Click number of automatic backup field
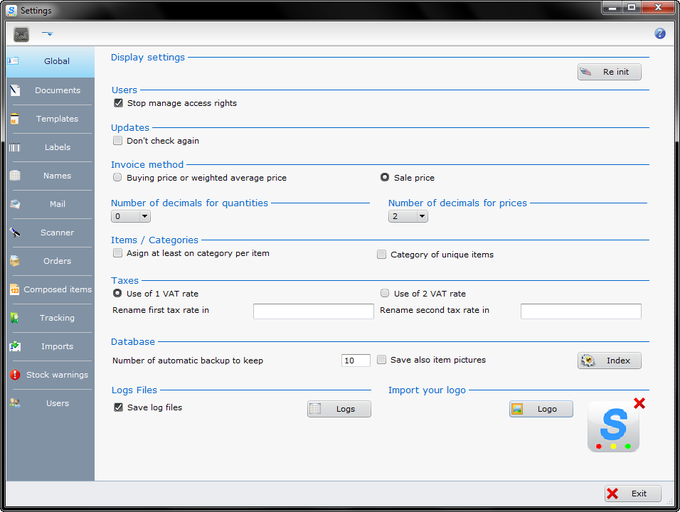680x512 pixels. 356,360
